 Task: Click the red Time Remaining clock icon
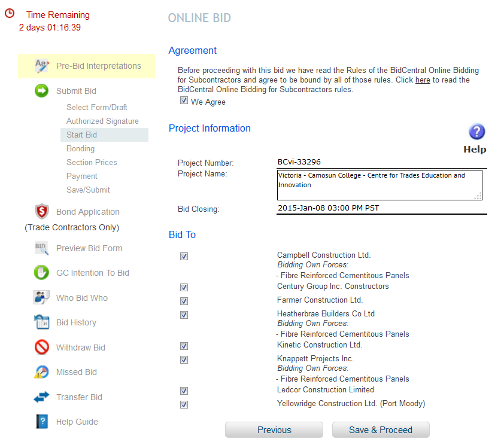[10, 13]
